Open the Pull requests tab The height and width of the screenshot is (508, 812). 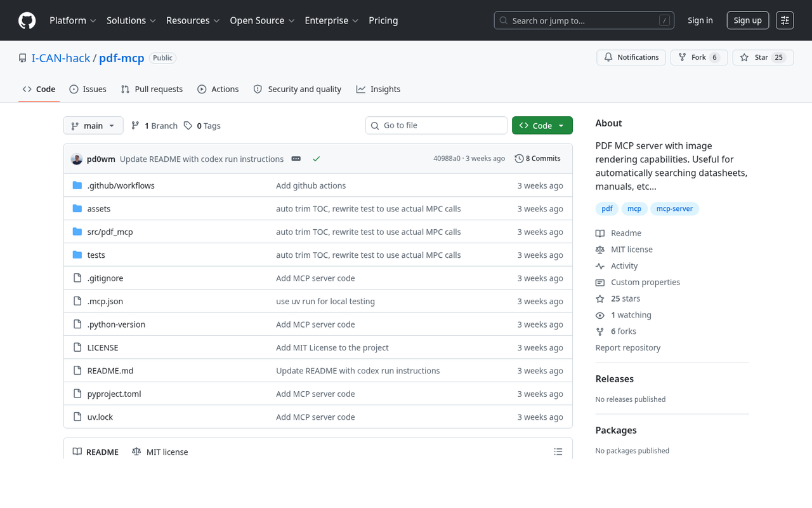(x=152, y=89)
